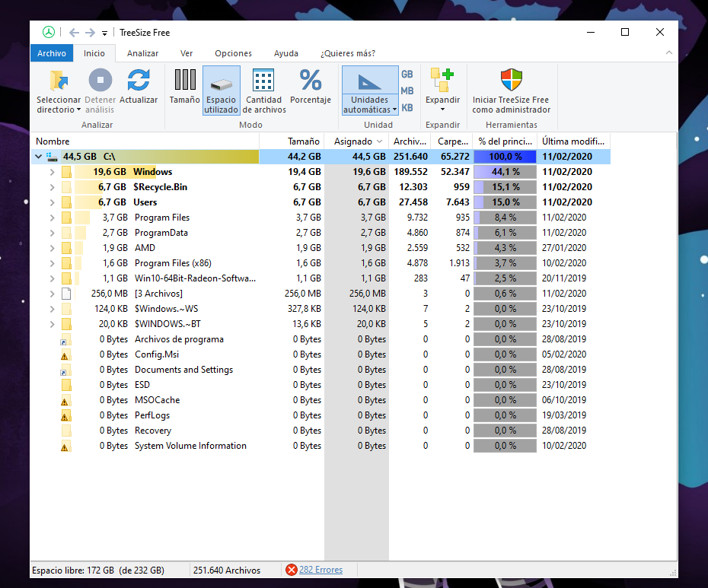Click Iniciar TreeSize Free como administrador shield
The width and height of the screenshot is (708, 588).
(511, 80)
